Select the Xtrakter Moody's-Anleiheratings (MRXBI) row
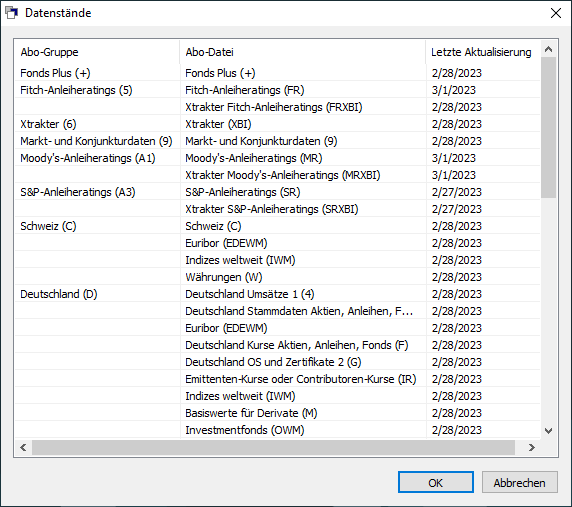The image size is (572, 507). pyautogui.click(x=277, y=175)
